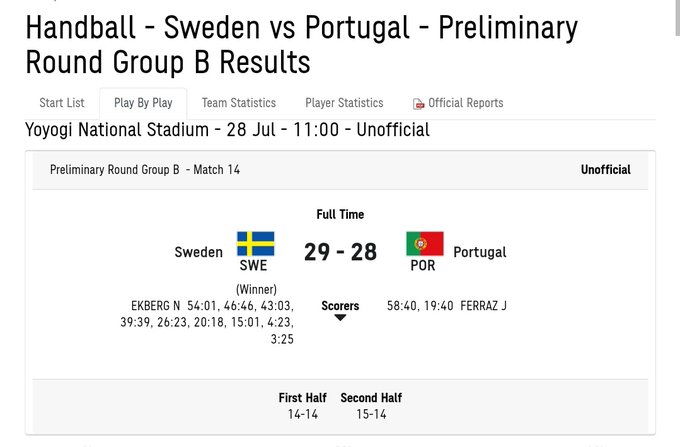The height and width of the screenshot is (447, 680).
Task: Click the Sweden team name
Action: coord(199,252)
